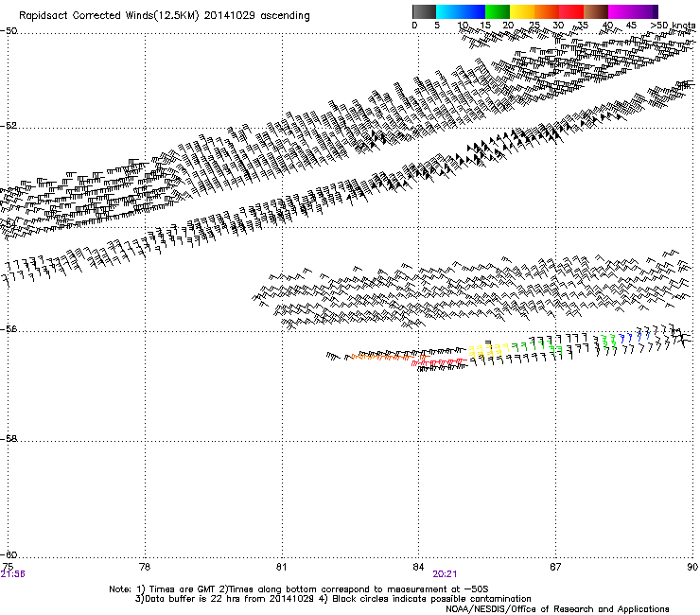Click the '84' longitude axis label
The image size is (700, 615).
418,567
